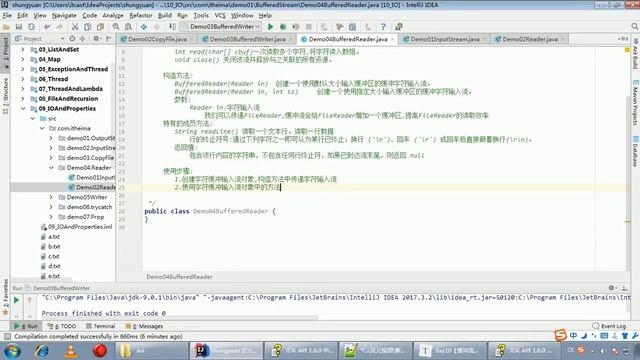The height and width of the screenshot is (360, 640).
Task: Click scroll-from-source icon in Project panel
Action: (72, 39)
